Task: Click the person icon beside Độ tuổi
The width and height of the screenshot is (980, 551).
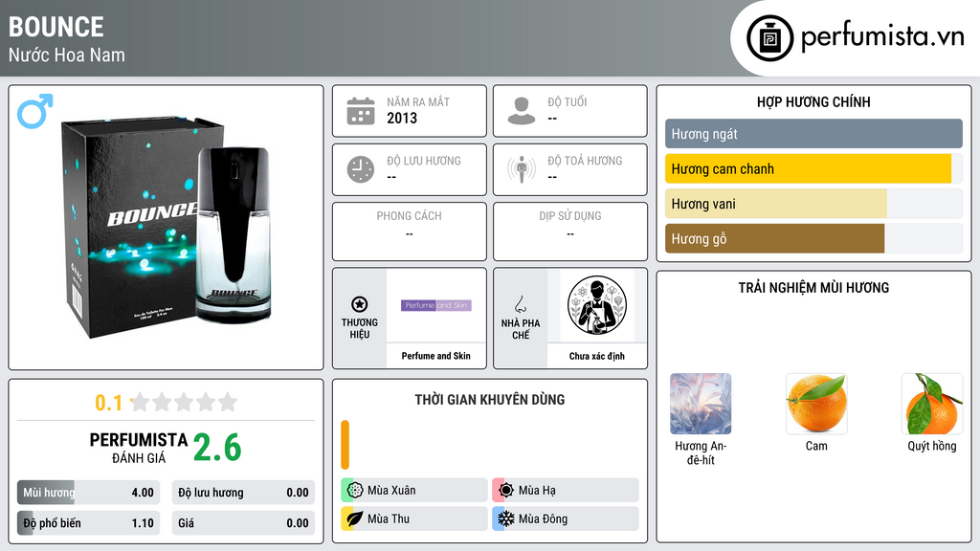Action: point(522,111)
